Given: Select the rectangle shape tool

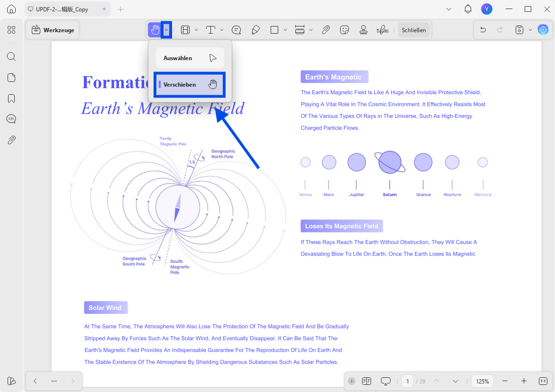Looking at the screenshot, I should [x=274, y=30].
